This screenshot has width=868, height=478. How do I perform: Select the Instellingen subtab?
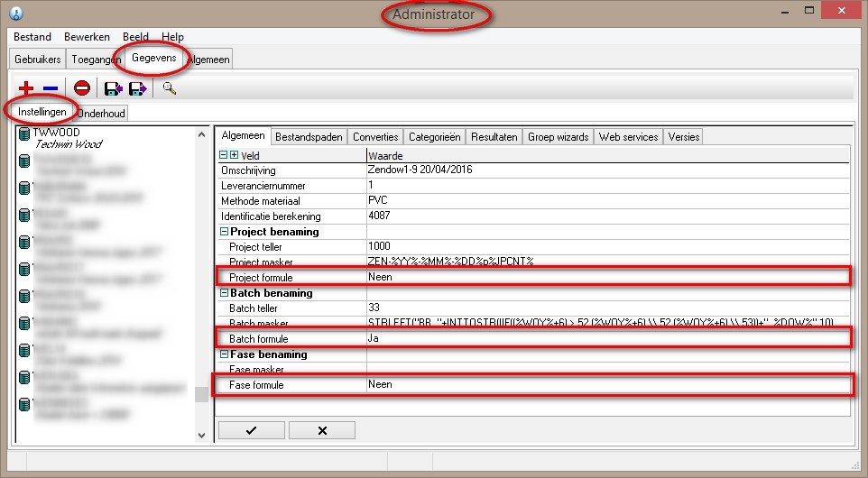(x=42, y=112)
